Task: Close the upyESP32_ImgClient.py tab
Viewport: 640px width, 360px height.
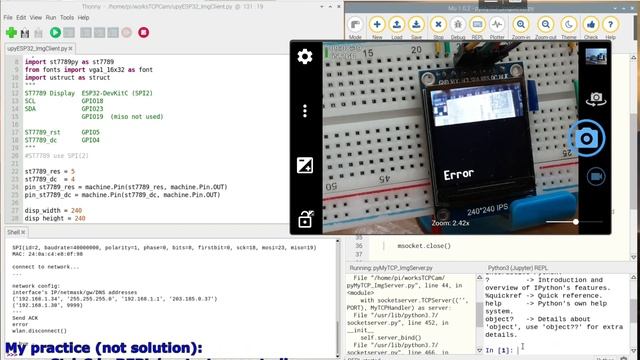Action: pos(71,49)
